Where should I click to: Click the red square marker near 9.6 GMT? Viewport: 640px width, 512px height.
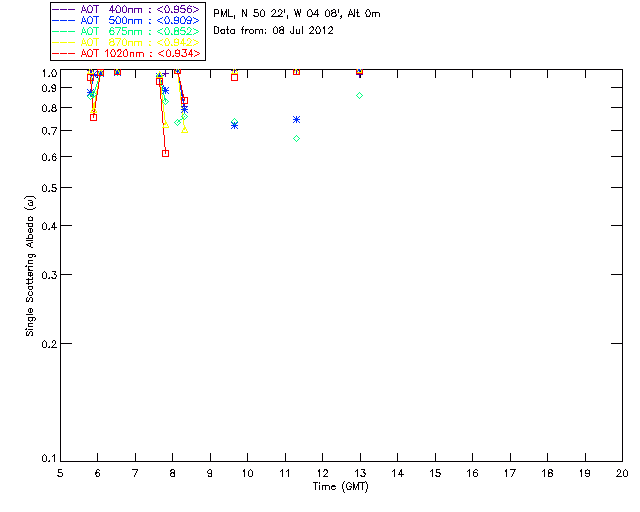pyautogui.click(x=234, y=77)
